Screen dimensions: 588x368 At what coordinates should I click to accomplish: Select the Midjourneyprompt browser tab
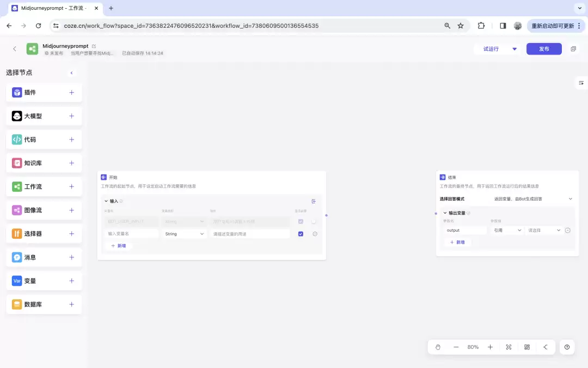pyautogui.click(x=54, y=8)
